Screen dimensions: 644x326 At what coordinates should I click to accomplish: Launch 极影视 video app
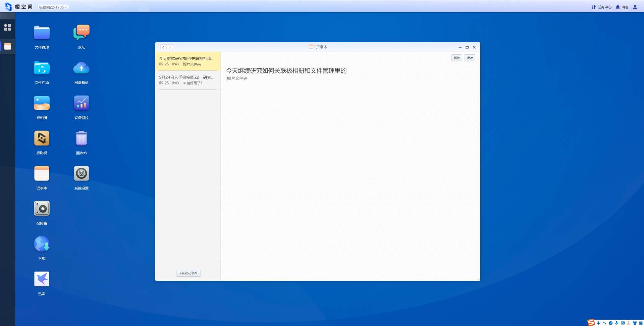click(x=42, y=139)
